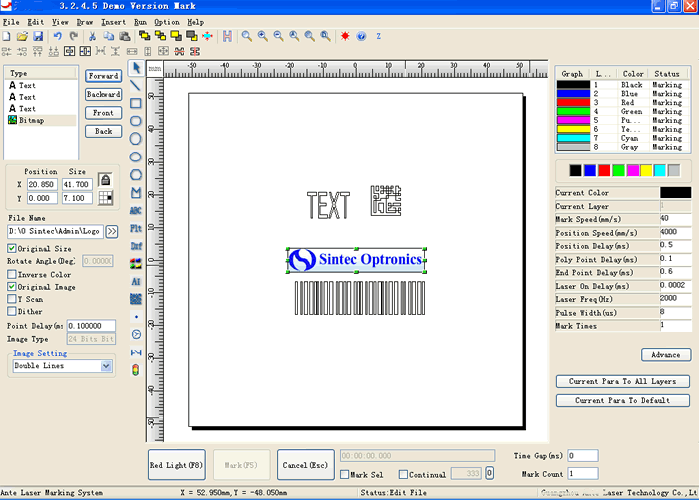Click the Cancel (Esc) button
699x500 pixels.
pos(305,465)
